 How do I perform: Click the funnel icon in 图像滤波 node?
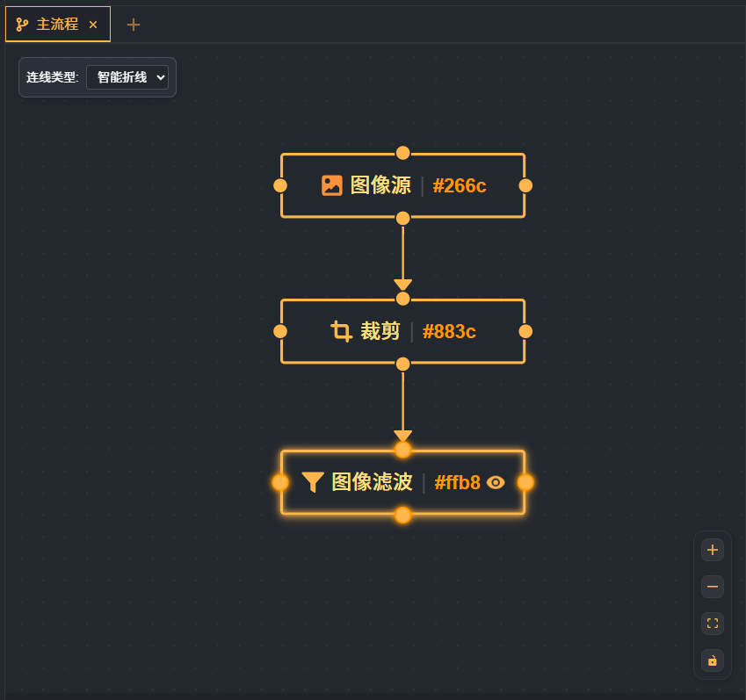313,482
